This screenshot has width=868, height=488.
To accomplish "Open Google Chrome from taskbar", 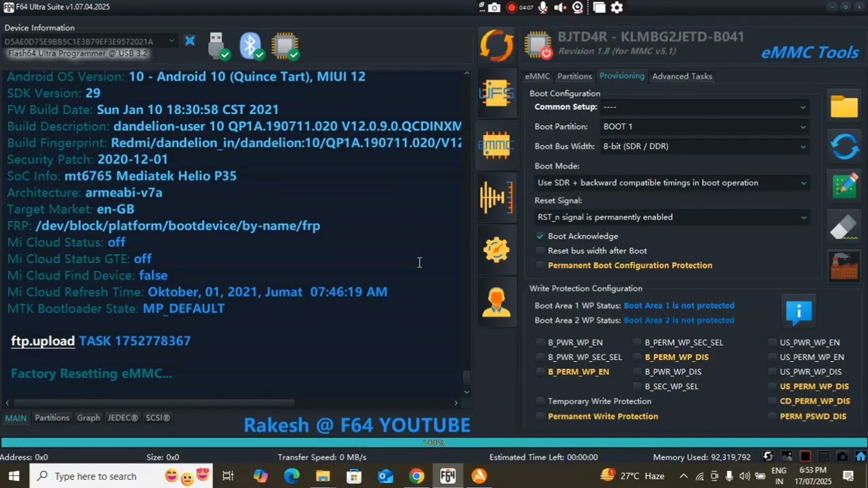I will pos(416,476).
